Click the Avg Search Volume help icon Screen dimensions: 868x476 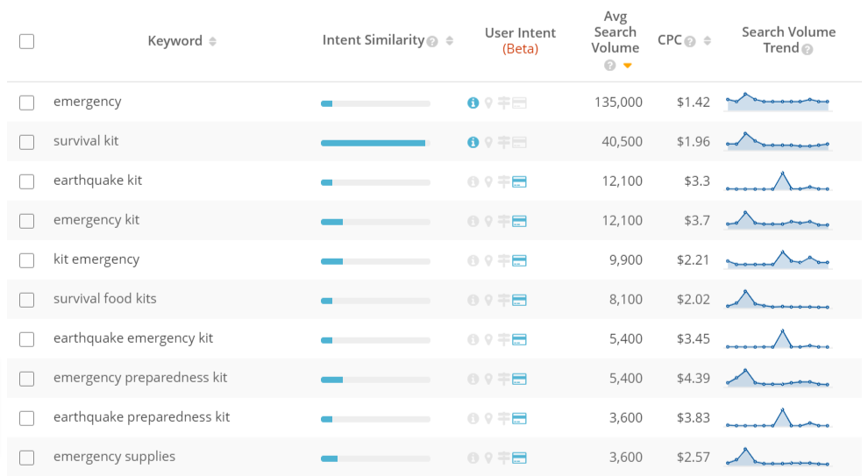610,66
